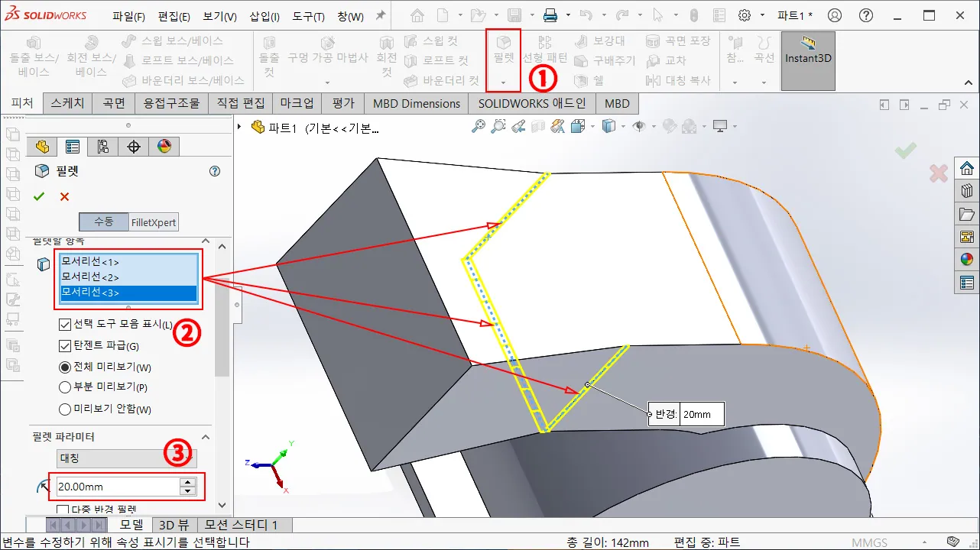Click the 필렛 (Fillet) tool icon
The image size is (980, 550).
[504, 50]
